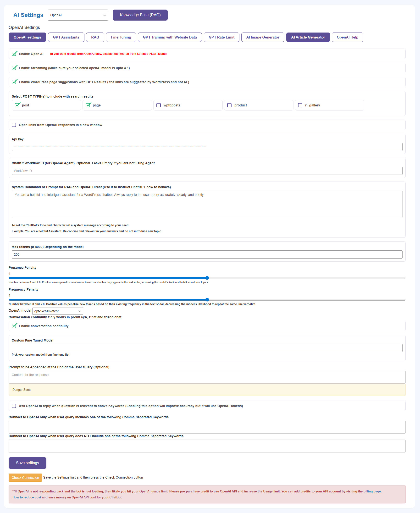
Task: Uncheck the Enable Open AI checkbox
Action: [x=14, y=54]
